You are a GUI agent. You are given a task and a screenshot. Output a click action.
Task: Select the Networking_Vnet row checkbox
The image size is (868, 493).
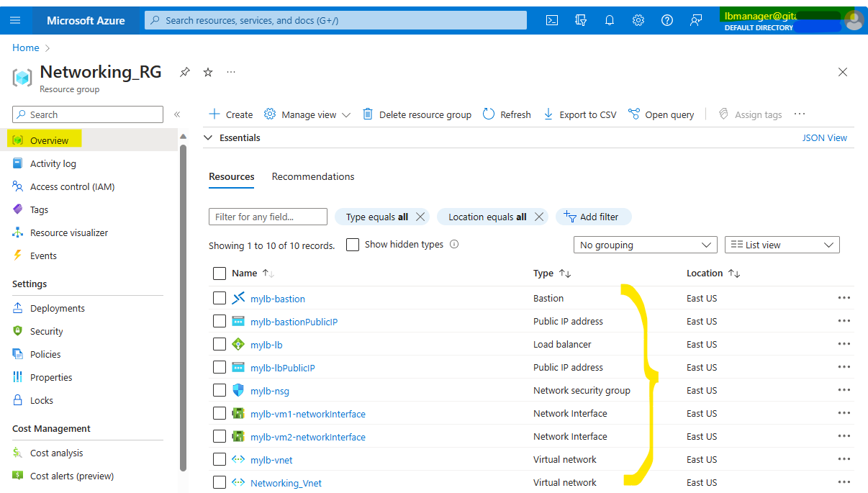pos(220,482)
